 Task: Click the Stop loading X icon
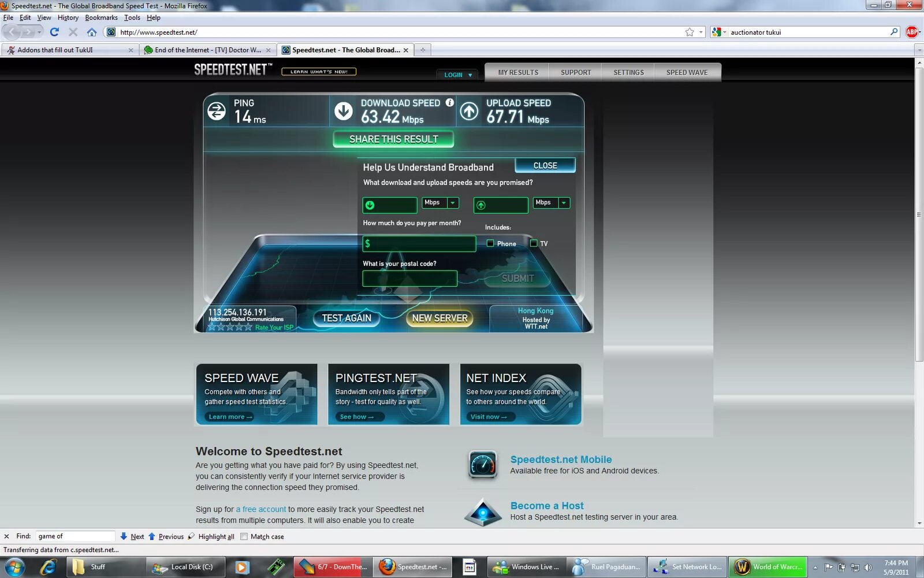(x=73, y=32)
